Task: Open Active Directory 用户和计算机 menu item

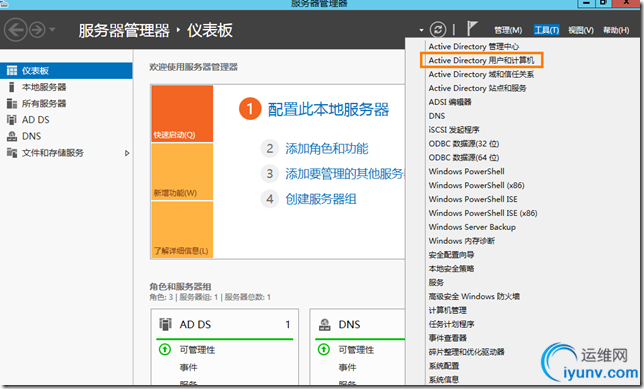Action: [481, 60]
